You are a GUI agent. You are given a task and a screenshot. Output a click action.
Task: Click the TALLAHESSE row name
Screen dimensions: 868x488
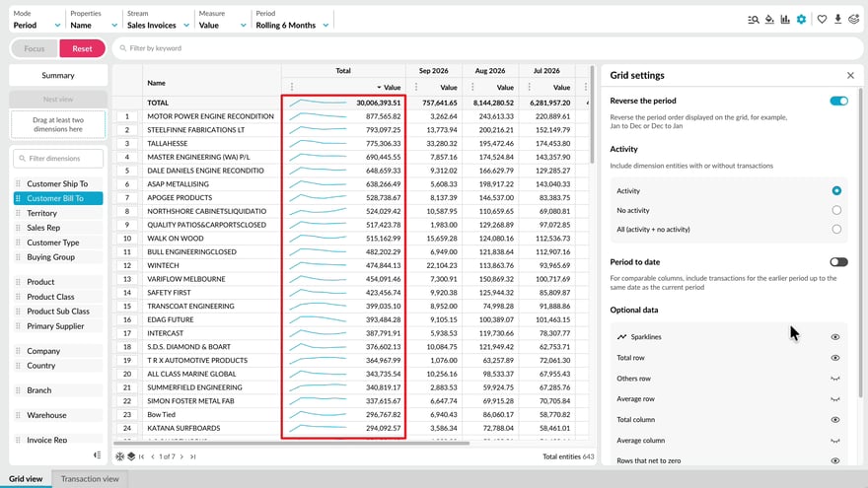[167, 143]
